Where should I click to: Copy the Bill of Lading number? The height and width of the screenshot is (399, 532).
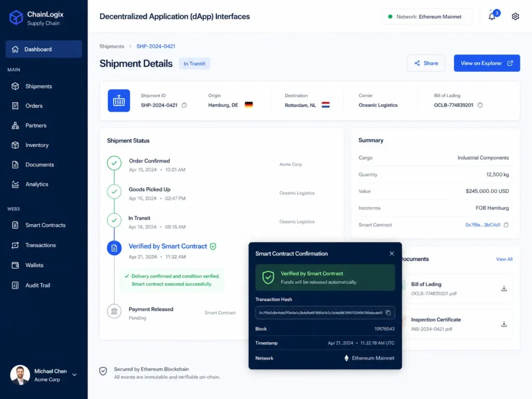[x=480, y=105]
